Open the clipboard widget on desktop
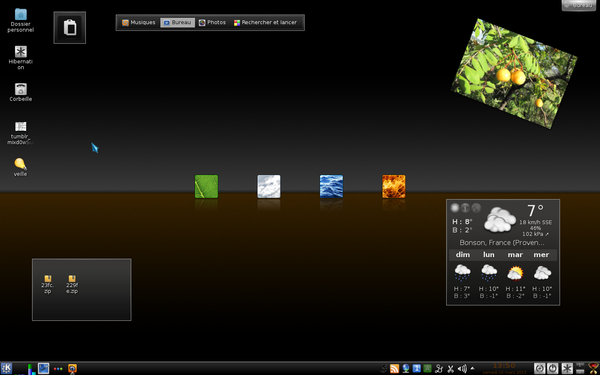600x375 pixels. [x=70, y=28]
